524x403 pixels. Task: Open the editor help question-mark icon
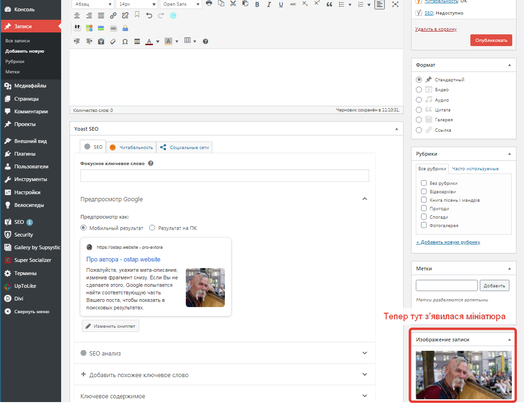(x=206, y=41)
